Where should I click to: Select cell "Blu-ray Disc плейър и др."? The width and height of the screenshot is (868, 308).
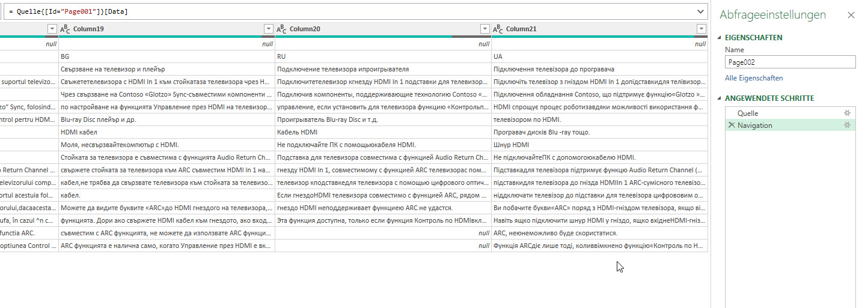pos(167,119)
